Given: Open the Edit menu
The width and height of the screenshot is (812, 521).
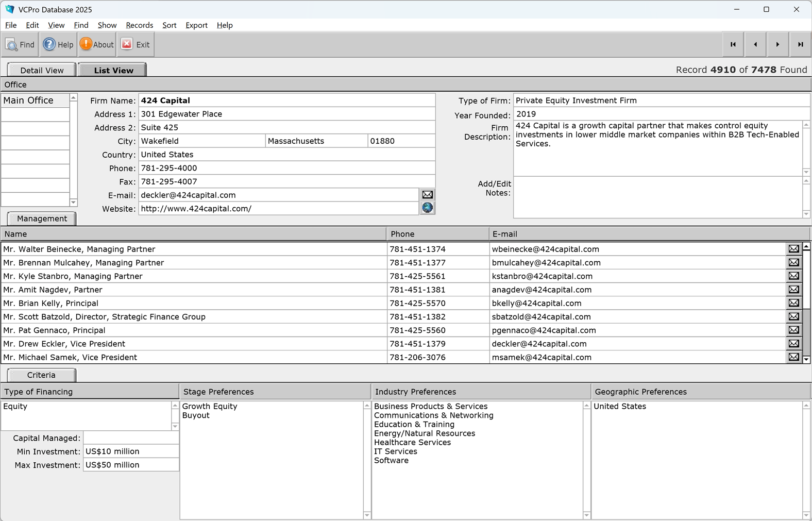Looking at the screenshot, I should (32, 25).
